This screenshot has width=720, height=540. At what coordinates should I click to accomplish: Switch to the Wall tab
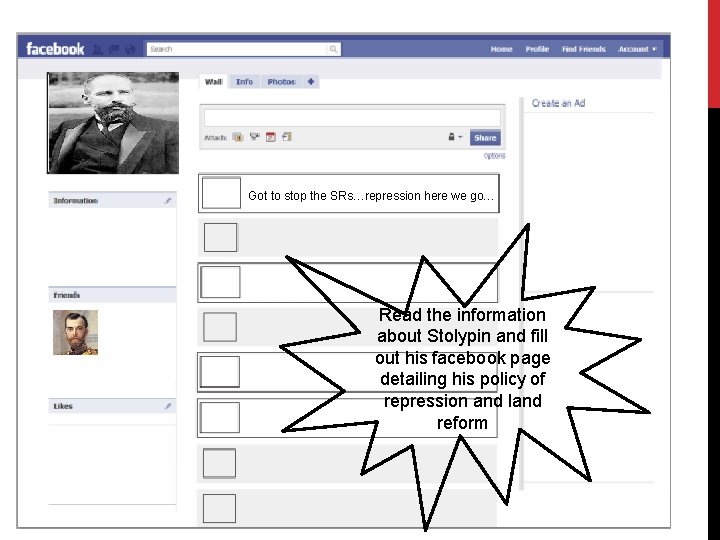(214, 82)
